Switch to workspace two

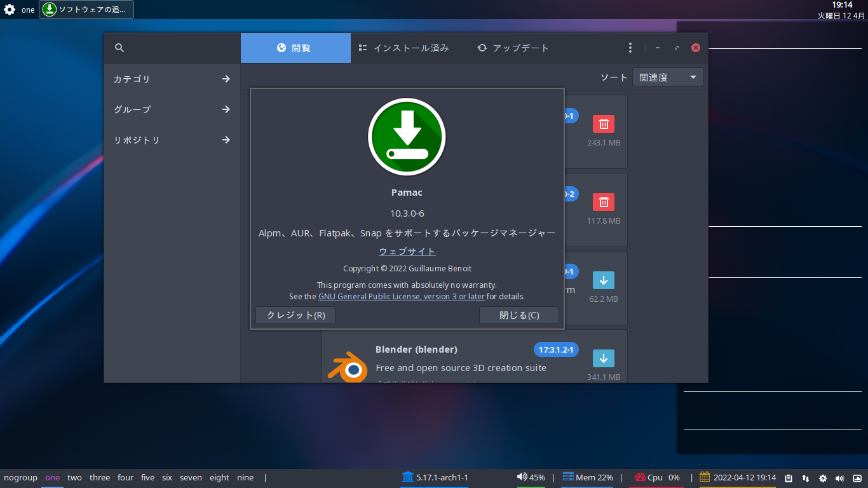pos(74,478)
